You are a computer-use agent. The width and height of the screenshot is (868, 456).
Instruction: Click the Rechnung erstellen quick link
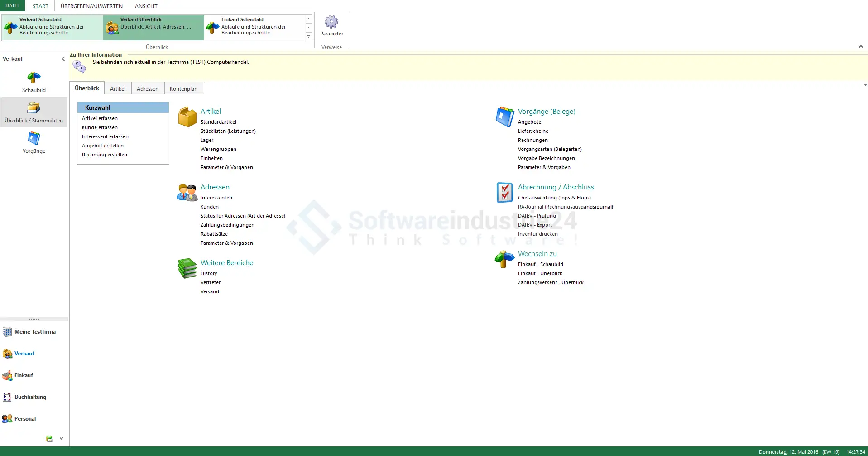click(105, 155)
